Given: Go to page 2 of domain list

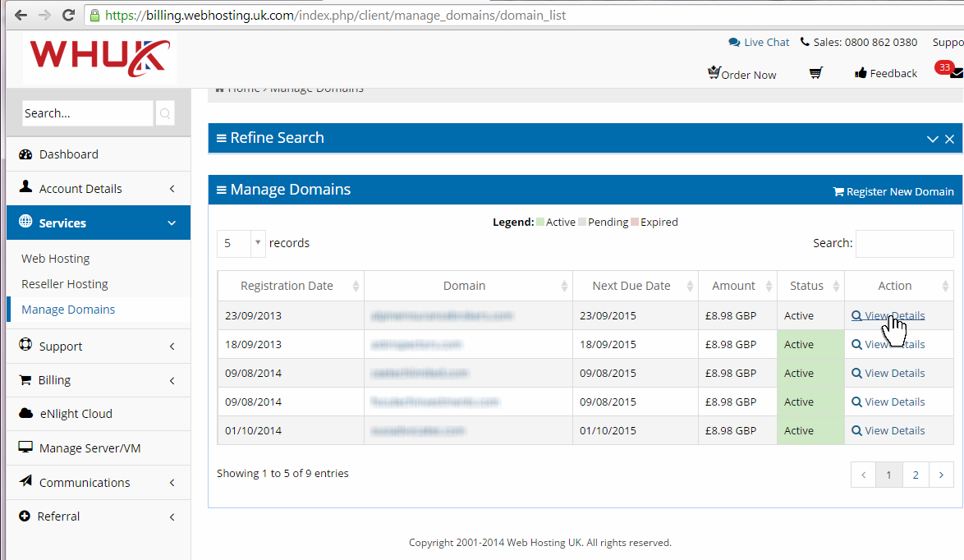Looking at the screenshot, I should point(916,475).
